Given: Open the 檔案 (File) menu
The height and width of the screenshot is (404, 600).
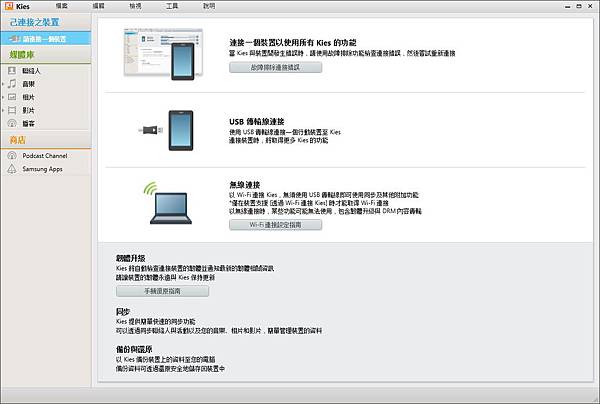Looking at the screenshot, I should pyautogui.click(x=62, y=6).
